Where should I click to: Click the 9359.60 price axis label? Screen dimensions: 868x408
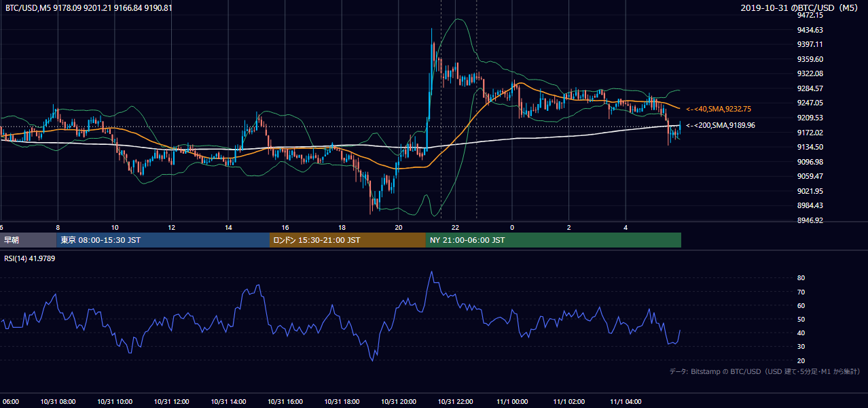point(810,59)
